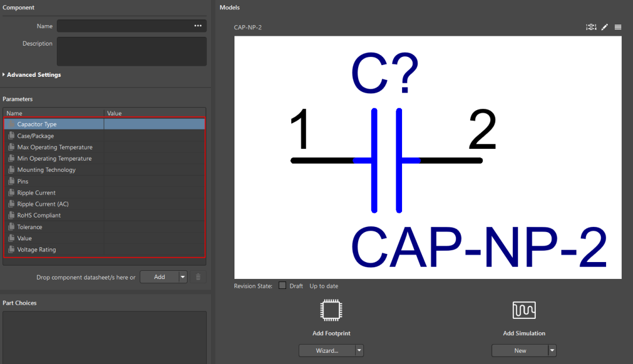633x364 pixels.
Task: Click the RoHS Compliant document icon
Action: (11, 215)
